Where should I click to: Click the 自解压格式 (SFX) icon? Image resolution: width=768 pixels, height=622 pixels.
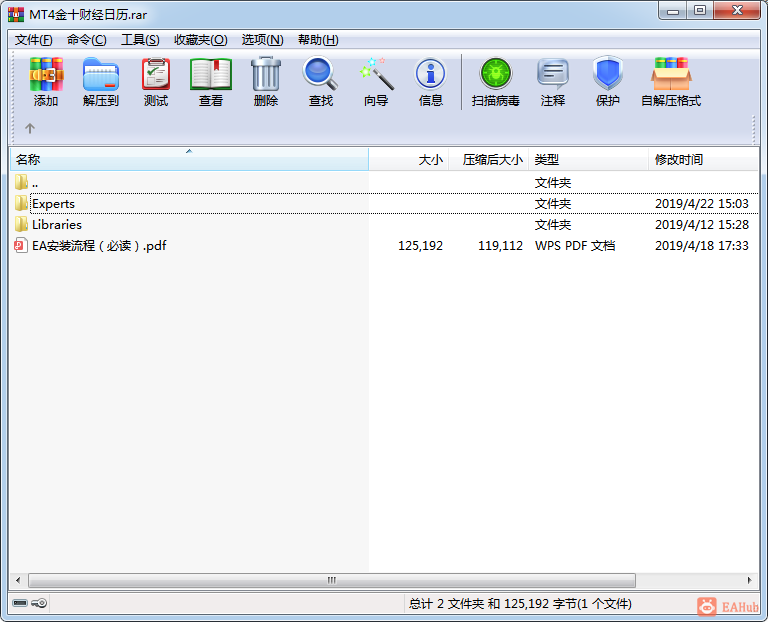coord(671,74)
